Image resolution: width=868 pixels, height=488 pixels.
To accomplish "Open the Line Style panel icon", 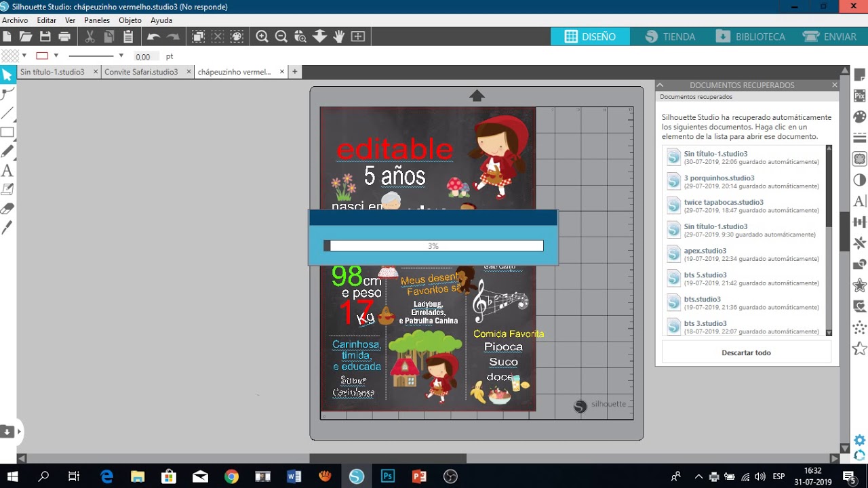I will (859, 138).
